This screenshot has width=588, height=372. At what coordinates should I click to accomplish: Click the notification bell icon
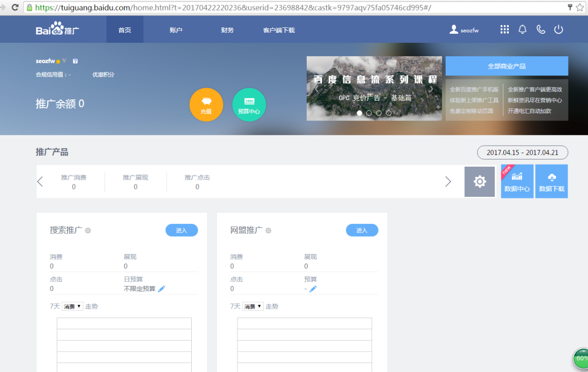[522, 30]
